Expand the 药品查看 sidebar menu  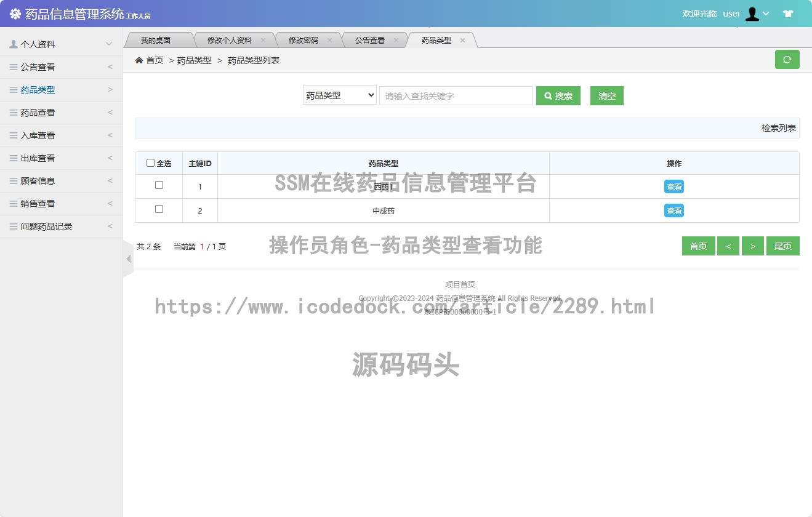tap(110, 113)
